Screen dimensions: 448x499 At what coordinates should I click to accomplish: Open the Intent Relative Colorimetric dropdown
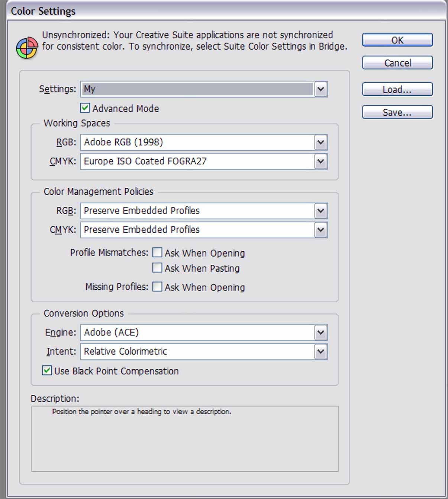point(204,351)
